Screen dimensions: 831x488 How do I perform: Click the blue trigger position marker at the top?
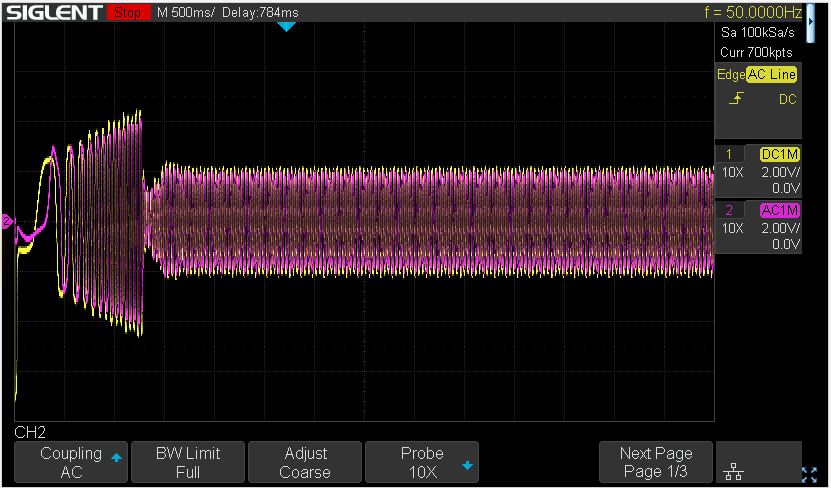point(286,26)
